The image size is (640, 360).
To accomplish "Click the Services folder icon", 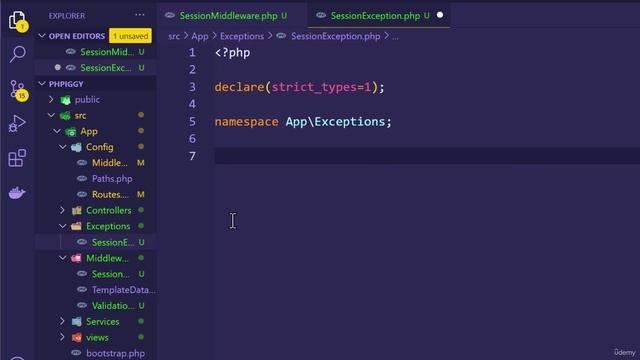I will 76,322.
